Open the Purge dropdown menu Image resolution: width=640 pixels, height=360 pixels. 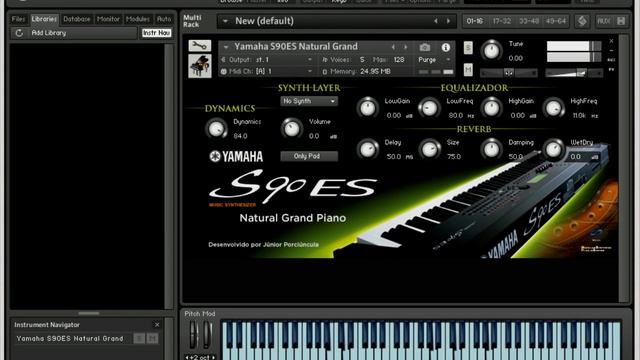click(x=434, y=60)
